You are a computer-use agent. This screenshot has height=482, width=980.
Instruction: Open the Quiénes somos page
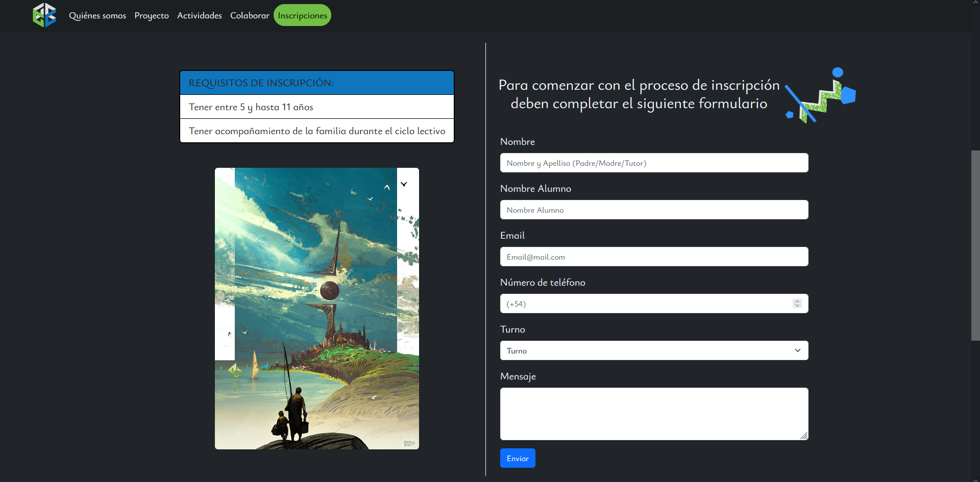[x=97, y=16]
